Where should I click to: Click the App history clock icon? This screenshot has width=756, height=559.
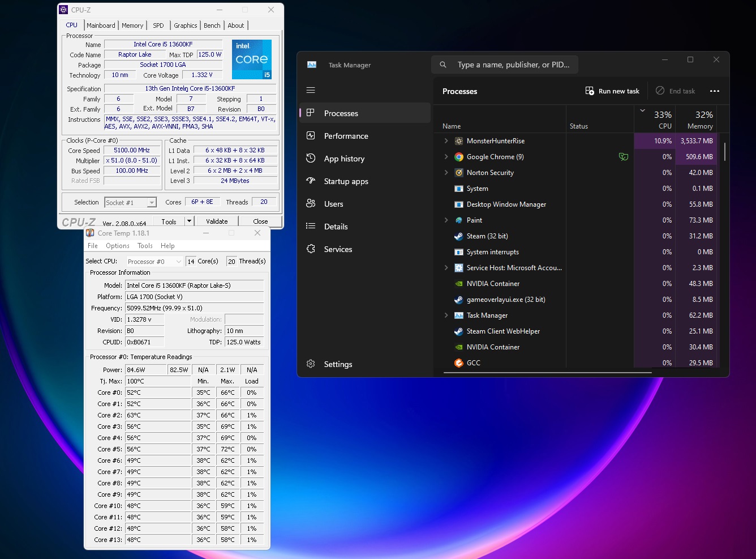pos(311,158)
